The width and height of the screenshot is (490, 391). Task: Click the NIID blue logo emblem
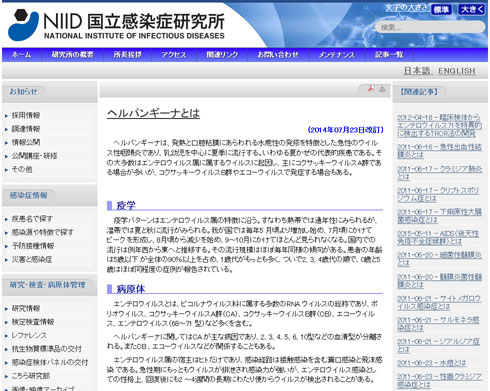[23, 25]
